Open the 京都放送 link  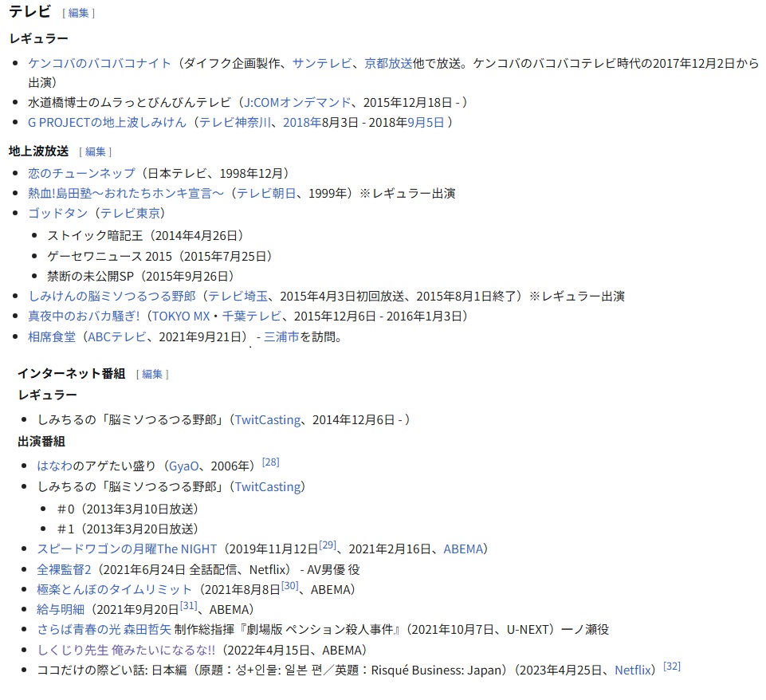388,64
